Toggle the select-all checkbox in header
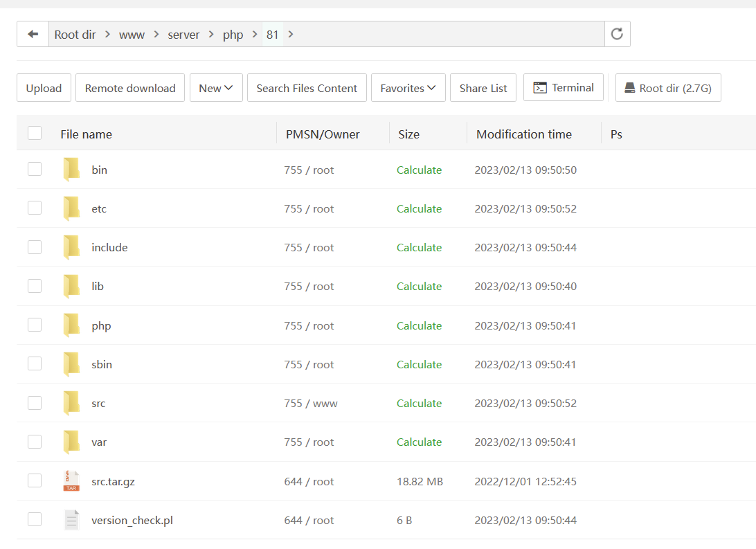Image resolution: width=756 pixels, height=549 pixels. pyautogui.click(x=34, y=133)
